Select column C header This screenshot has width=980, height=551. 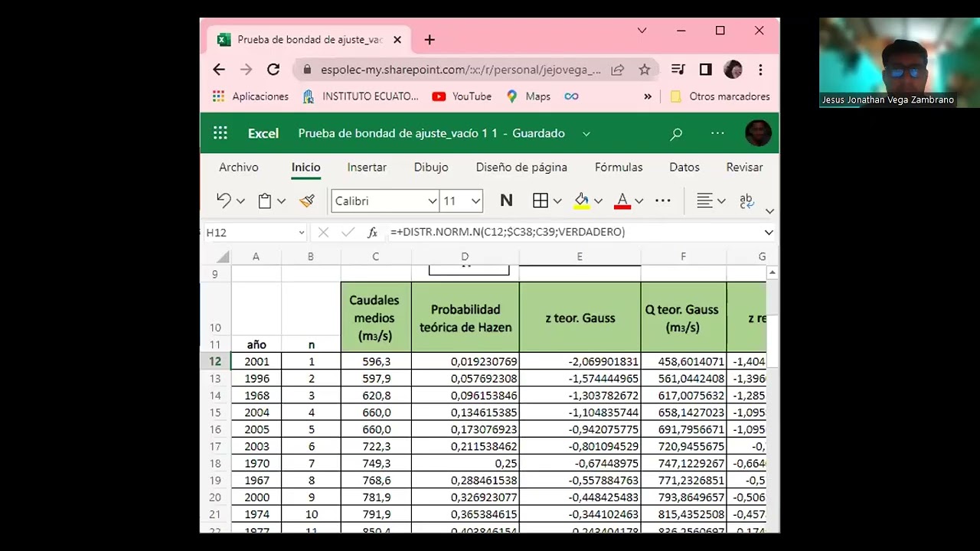[376, 257]
